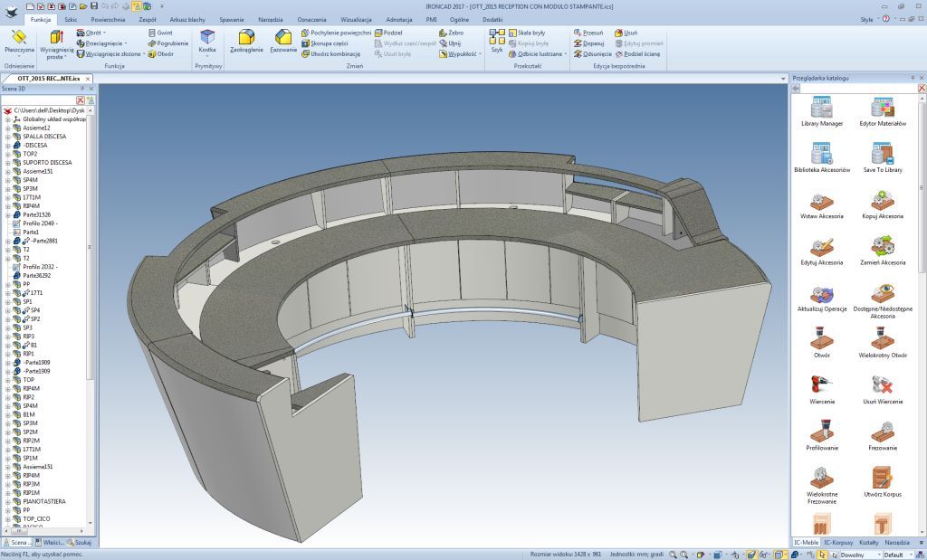
Task: Click the Zaokrąglenie fillet tool
Action: pos(245,42)
